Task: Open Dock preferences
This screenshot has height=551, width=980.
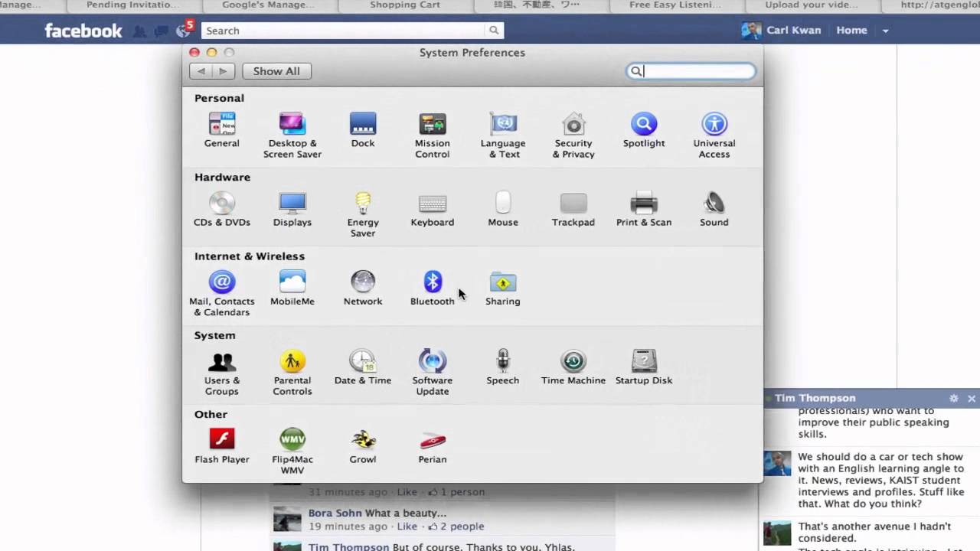Action: (x=363, y=130)
